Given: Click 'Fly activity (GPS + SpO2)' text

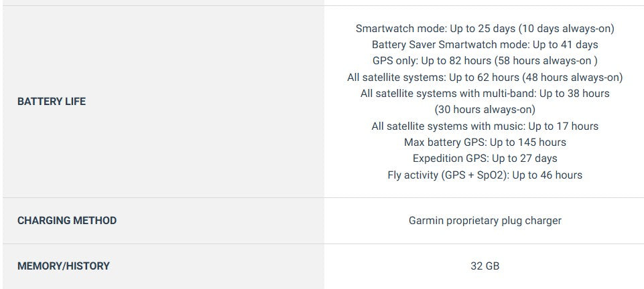Looking at the screenshot, I should coord(448,175).
